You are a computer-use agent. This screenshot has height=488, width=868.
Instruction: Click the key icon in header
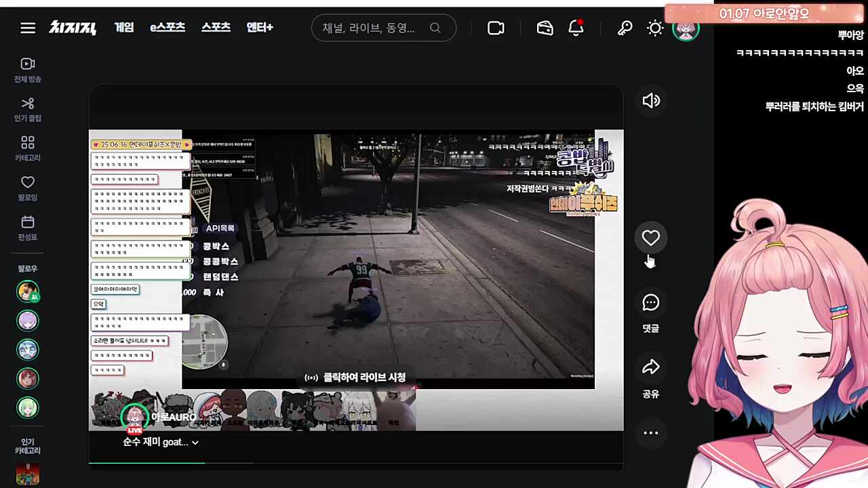pos(625,28)
